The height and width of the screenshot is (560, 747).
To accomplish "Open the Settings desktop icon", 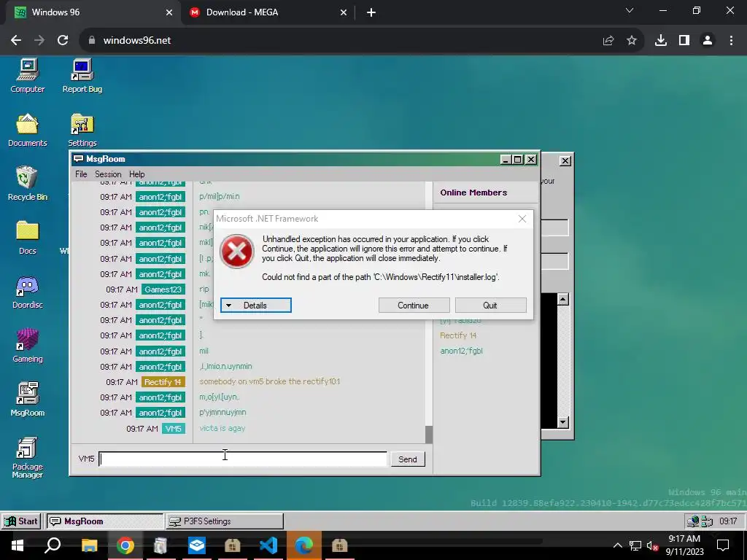I will click(x=82, y=131).
